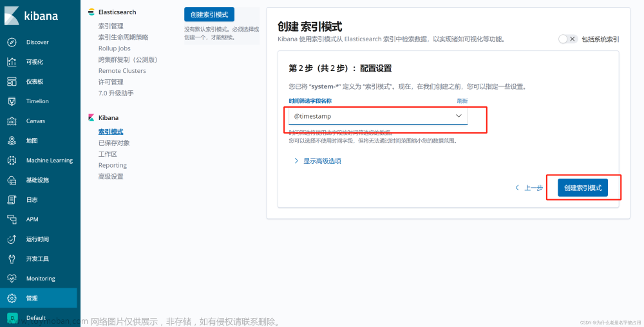Open the Monitoring heartbeat icon
Viewport: 644px width, 327px height.
coord(12,279)
